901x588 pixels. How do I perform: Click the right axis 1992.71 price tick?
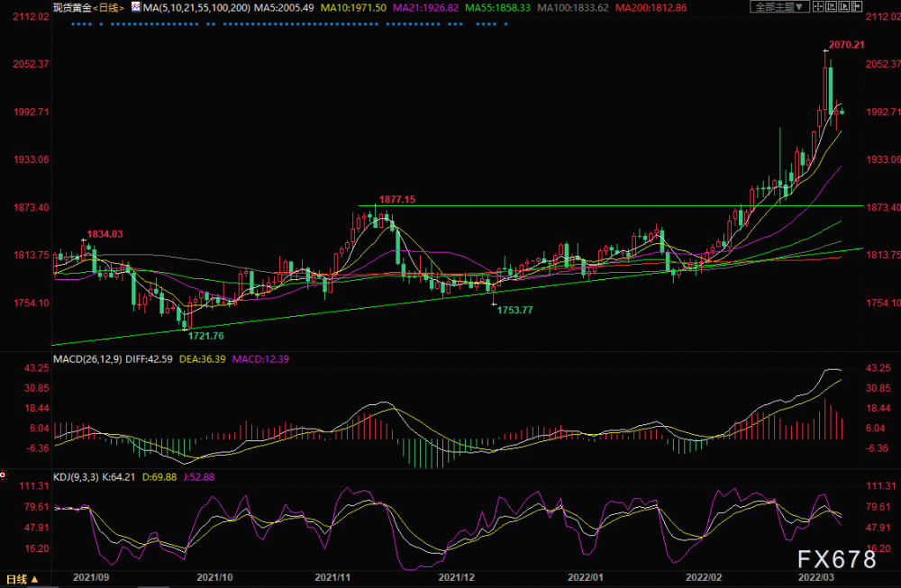[x=883, y=112]
